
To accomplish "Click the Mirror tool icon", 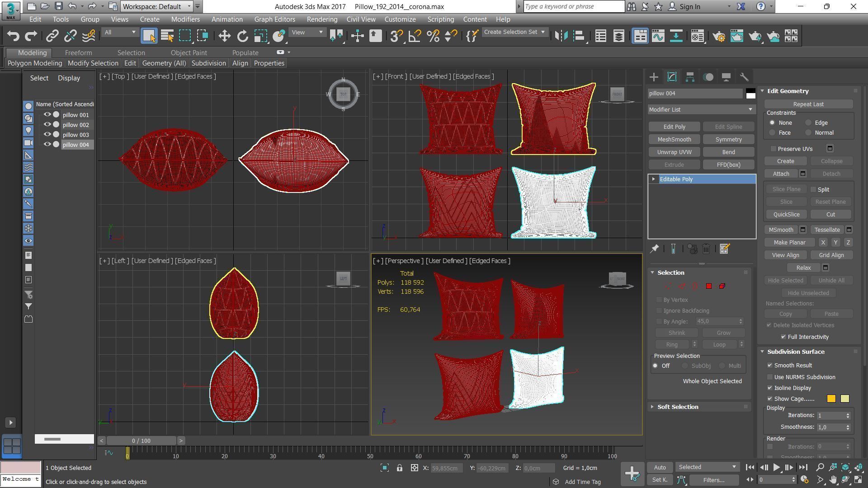I will (561, 36).
